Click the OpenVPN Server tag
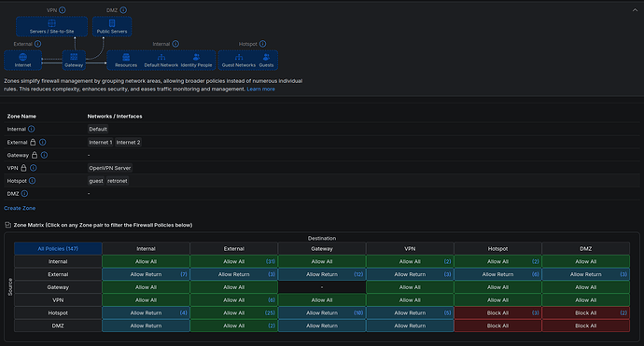The image size is (644, 346). (109, 168)
